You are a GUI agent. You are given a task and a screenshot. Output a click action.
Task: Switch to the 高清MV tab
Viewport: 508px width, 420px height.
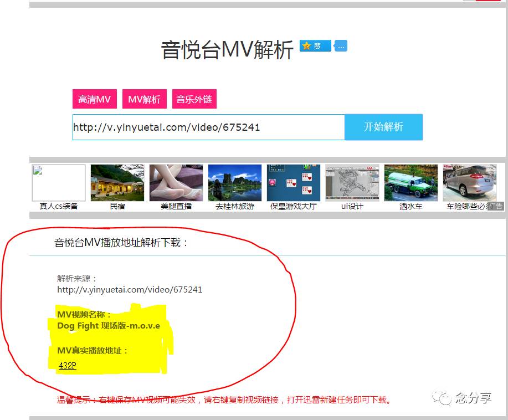(x=94, y=99)
